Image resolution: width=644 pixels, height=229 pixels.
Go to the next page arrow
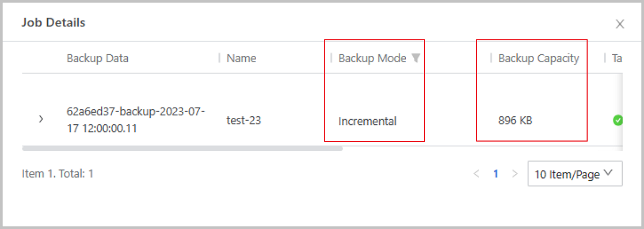[x=515, y=174]
